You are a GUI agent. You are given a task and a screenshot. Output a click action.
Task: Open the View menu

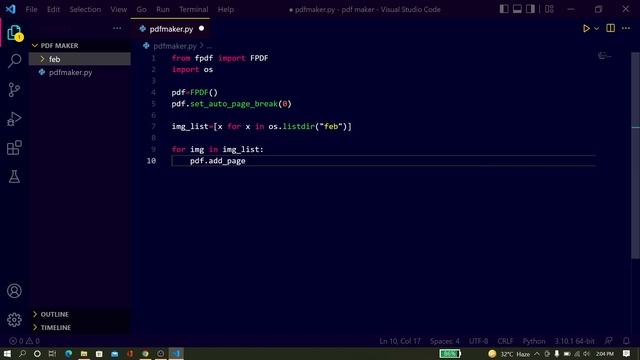pyautogui.click(x=118, y=9)
